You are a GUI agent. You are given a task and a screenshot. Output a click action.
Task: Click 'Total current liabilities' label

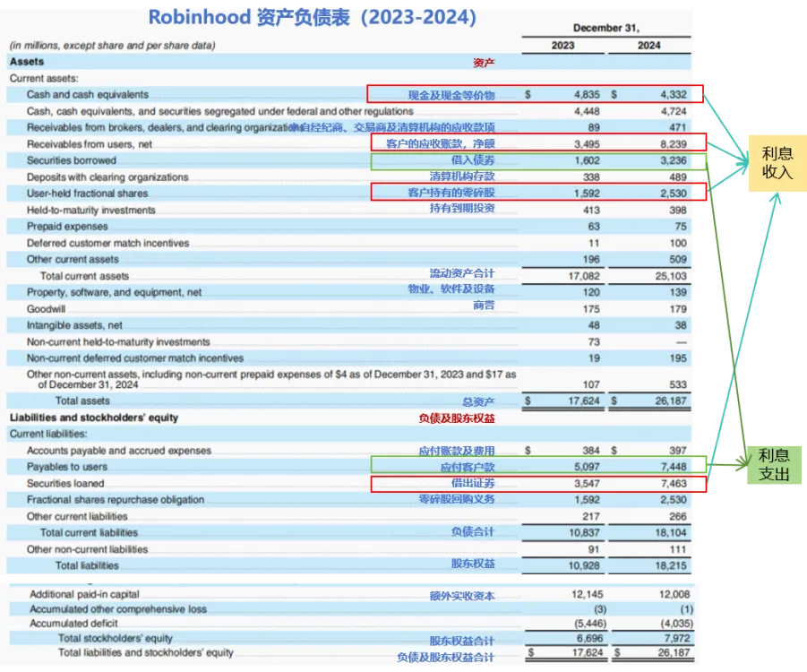pos(89,532)
